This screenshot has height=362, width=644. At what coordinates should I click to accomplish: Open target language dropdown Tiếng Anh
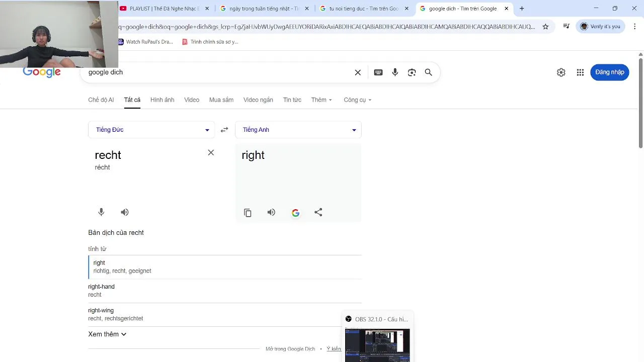[x=298, y=130]
